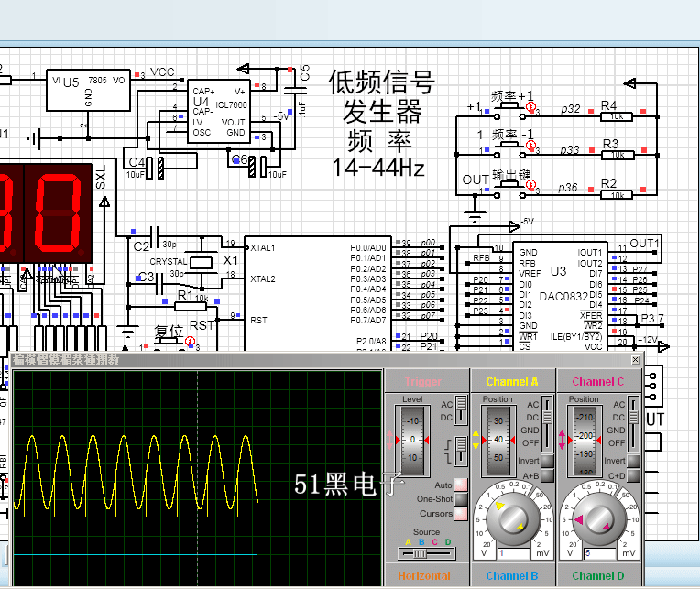Click the Channel D panel header
Viewport: 700px width, 589px height.
pyautogui.click(x=598, y=576)
